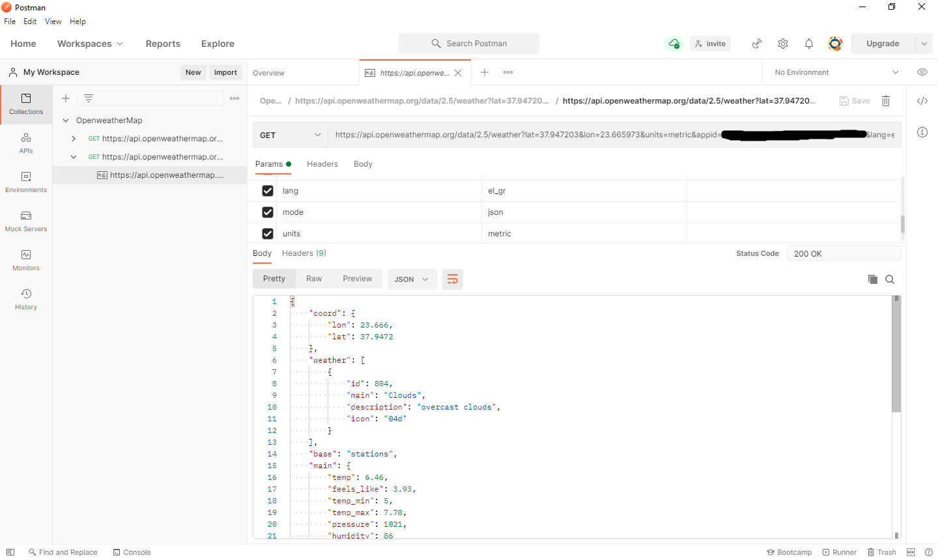Open the GET method dropdown

click(x=290, y=135)
